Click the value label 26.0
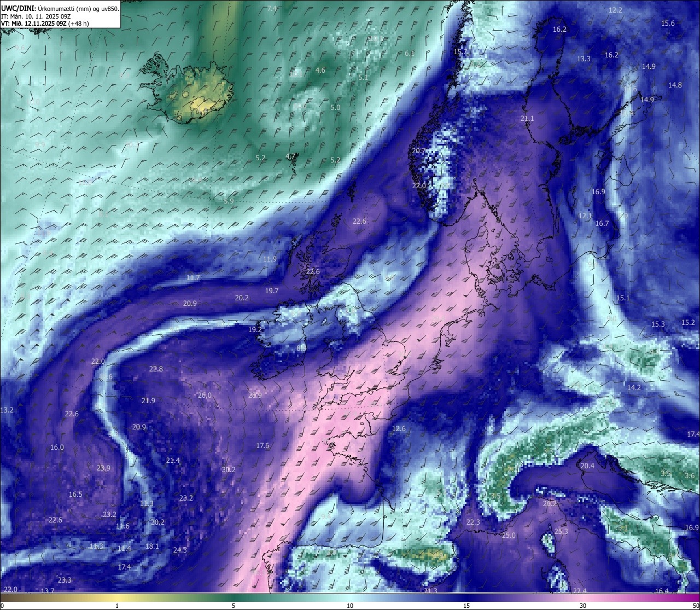The height and width of the screenshot is (610, 700). [x=205, y=395]
